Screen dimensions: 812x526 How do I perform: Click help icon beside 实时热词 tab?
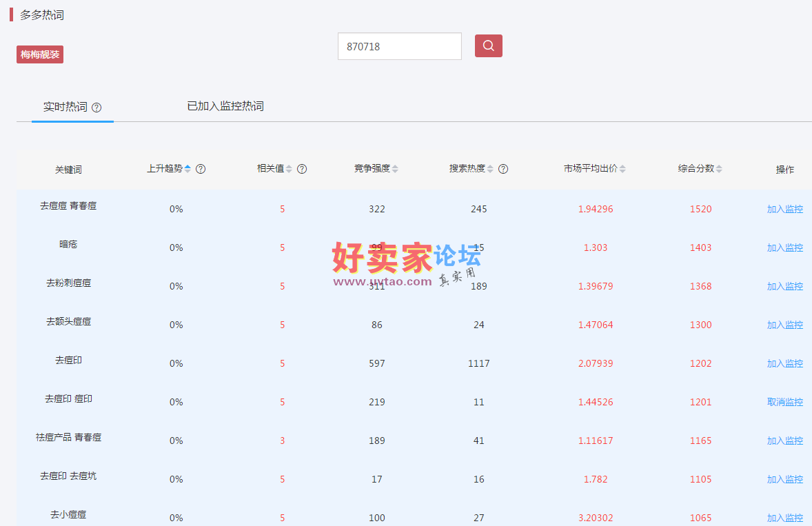pyautogui.click(x=97, y=108)
